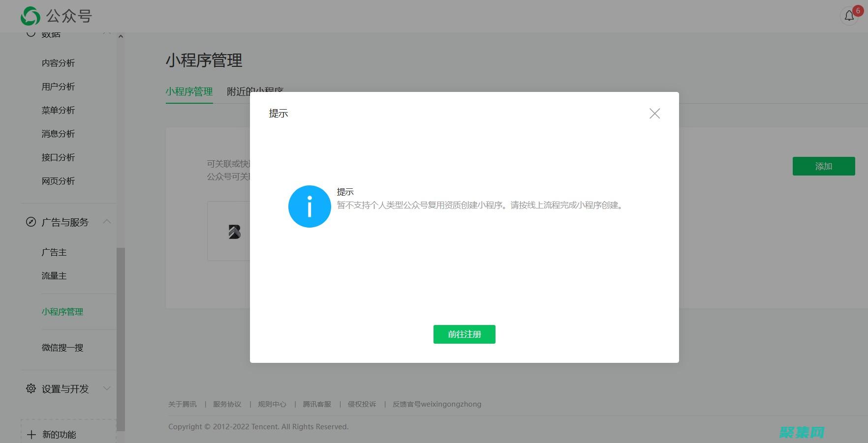The width and height of the screenshot is (868, 443).
Task: Collapse the 广告与服务 section chevron
Action: coord(107,222)
